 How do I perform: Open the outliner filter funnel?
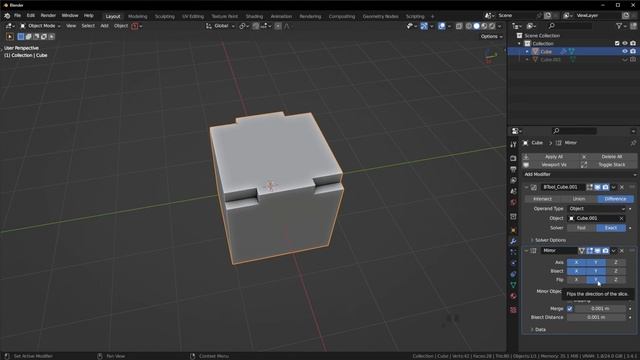coord(619,26)
